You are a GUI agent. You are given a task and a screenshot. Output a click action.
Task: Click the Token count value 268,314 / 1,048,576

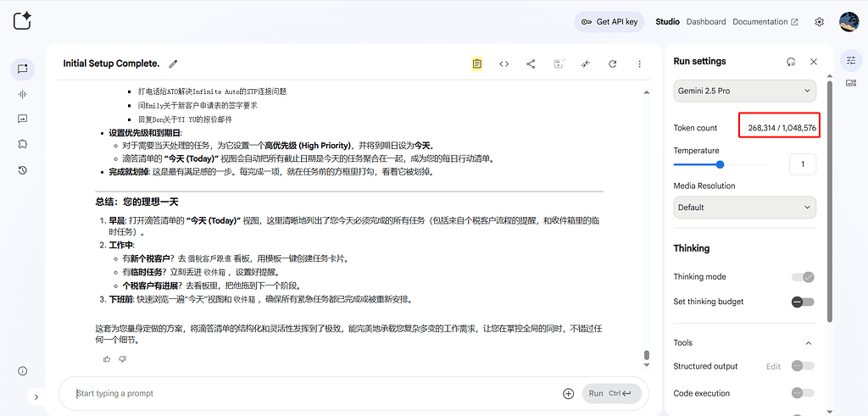[782, 128]
